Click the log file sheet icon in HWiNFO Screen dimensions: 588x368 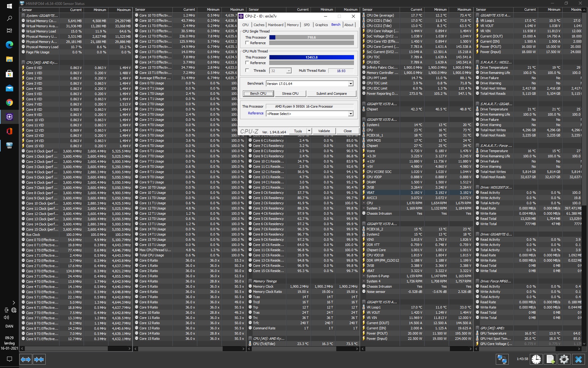click(550, 359)
